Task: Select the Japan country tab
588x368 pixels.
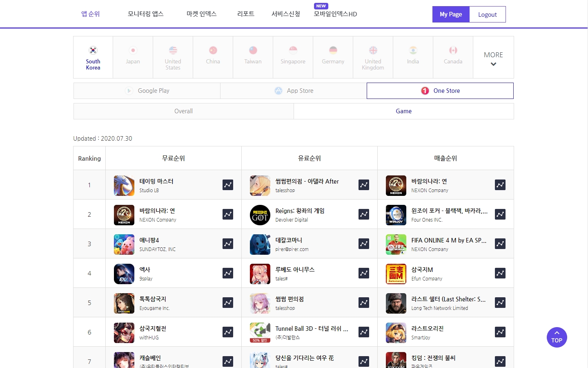Action: [133, 57]
